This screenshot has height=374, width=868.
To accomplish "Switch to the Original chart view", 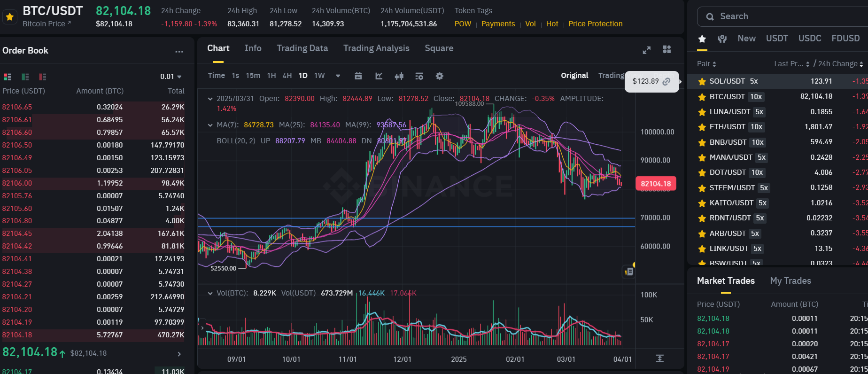I will [574, 76].
